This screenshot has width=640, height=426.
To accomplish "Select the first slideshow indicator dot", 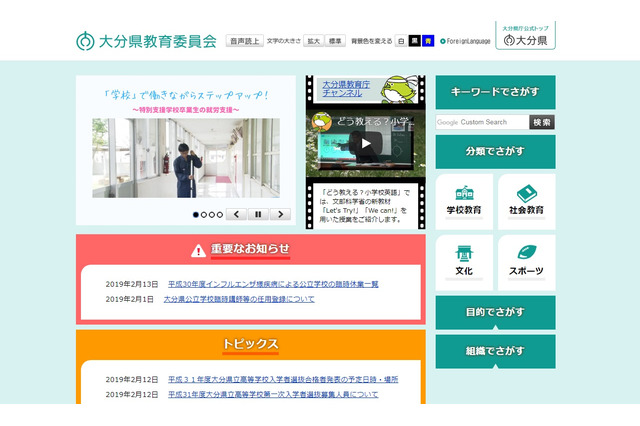I will tap(196, 215).
